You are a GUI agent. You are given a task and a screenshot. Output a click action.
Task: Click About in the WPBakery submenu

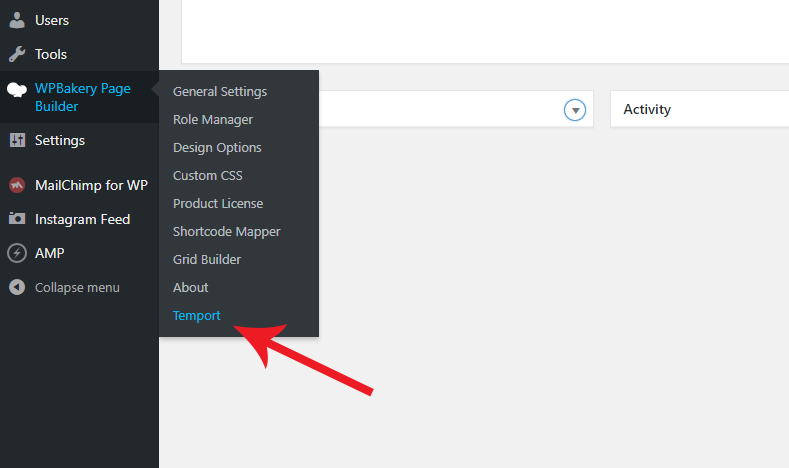click(191, 287)
